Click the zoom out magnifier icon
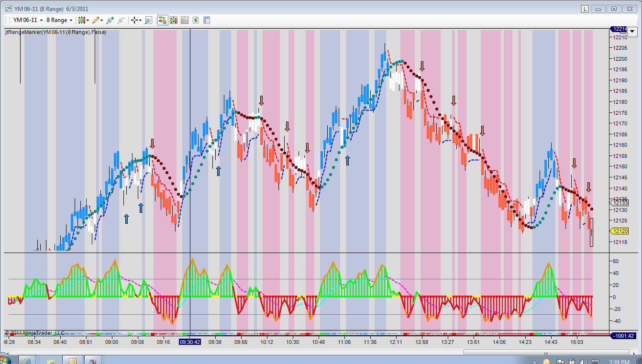Screen dimensions: 642x364 coord(121,20)
